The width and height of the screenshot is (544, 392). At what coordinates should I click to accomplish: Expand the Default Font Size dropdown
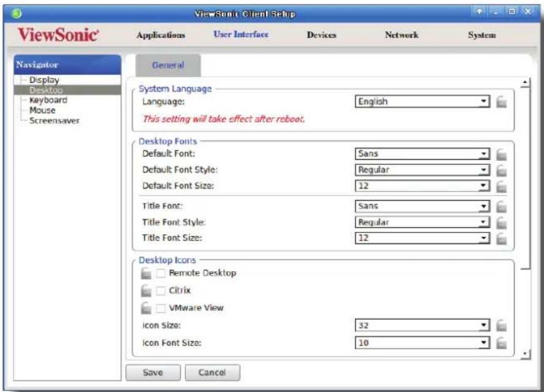point(422,186)
